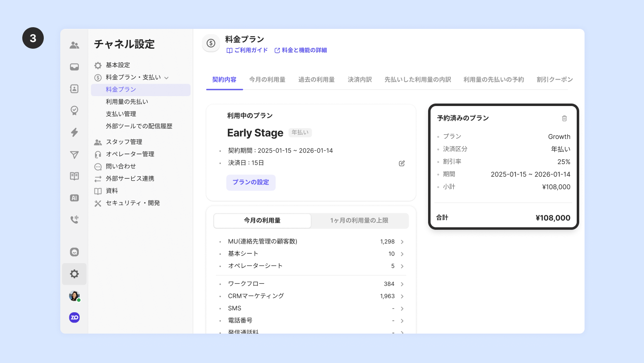Expand the MU(連絡先管理の顧客数) row chevron
The image size is (644, 363).
[402, 242]
